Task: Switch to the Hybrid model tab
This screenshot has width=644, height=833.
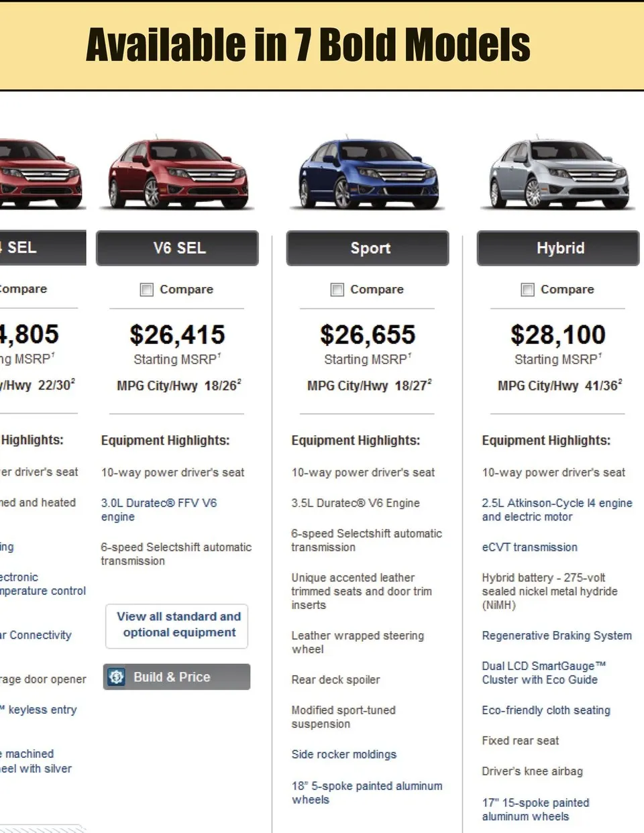Action: click(558, 248)
